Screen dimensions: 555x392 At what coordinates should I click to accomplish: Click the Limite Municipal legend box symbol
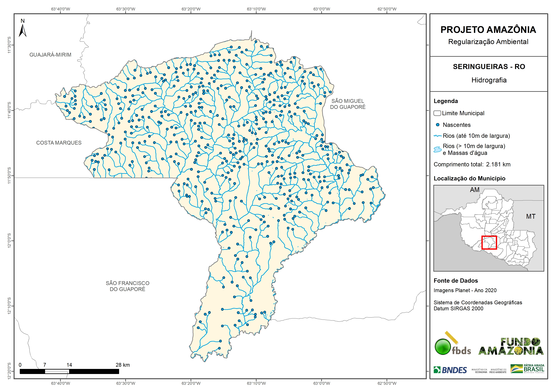tap(437, 113)
